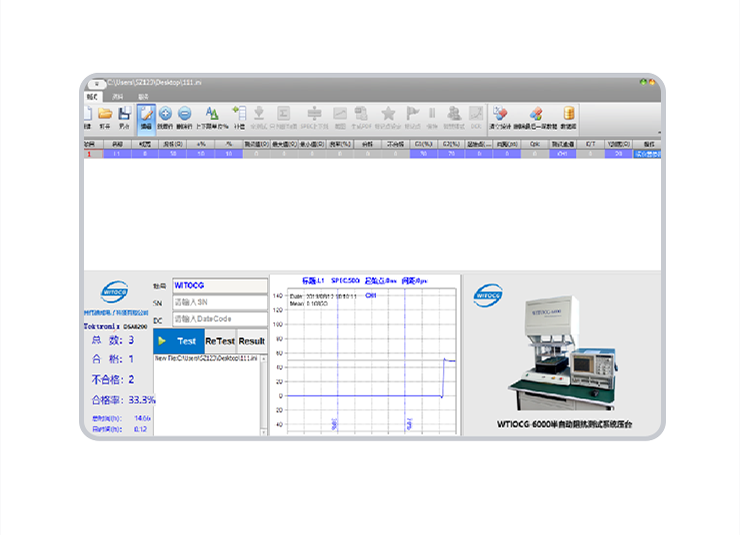This screenshot has height=535, width=740.
Task: Click the greyed sigma sheet icon
Action: pos(283,113)
